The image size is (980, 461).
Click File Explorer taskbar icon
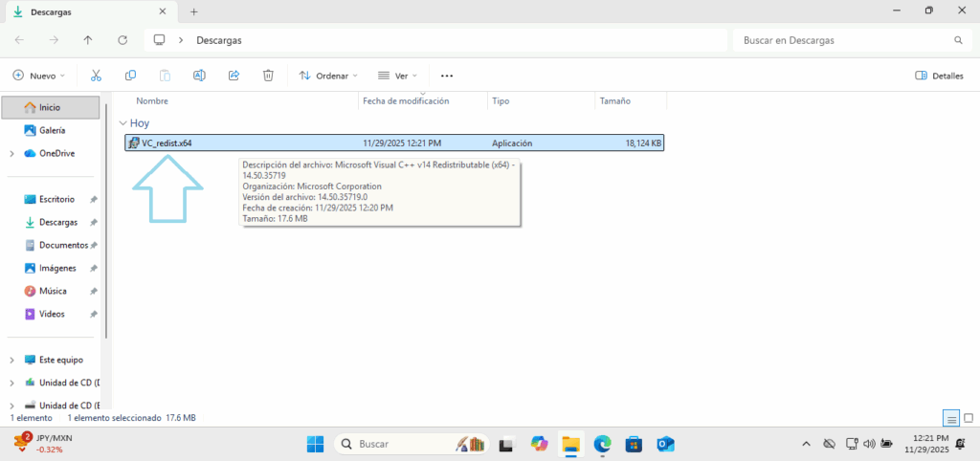570,444
